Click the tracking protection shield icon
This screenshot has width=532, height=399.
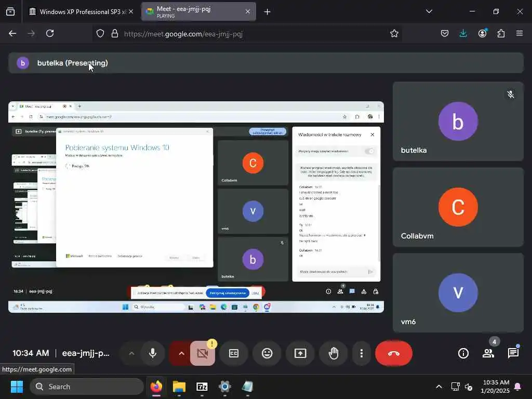coord(100,33)
